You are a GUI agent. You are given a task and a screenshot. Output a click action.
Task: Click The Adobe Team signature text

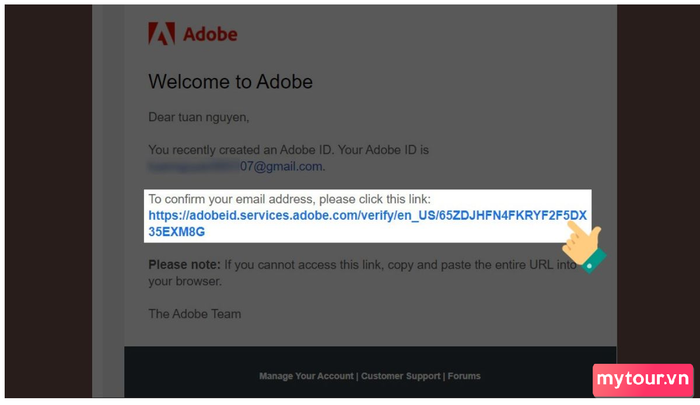pyautogui.click(x=195, y=314)
